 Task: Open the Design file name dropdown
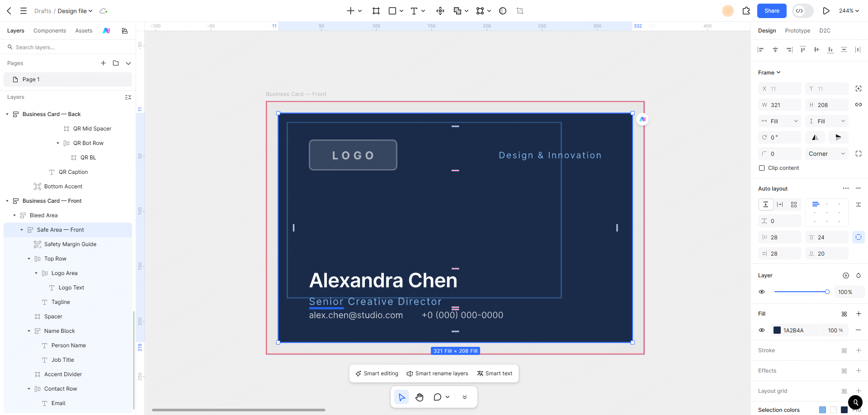(75, 11)
